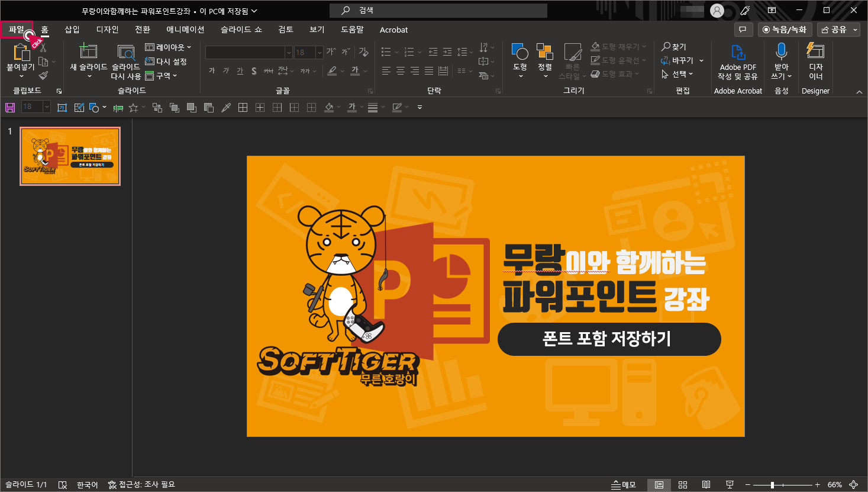Open Reuse Slides (슬라이드 다시 사용)

click(125, 62)
